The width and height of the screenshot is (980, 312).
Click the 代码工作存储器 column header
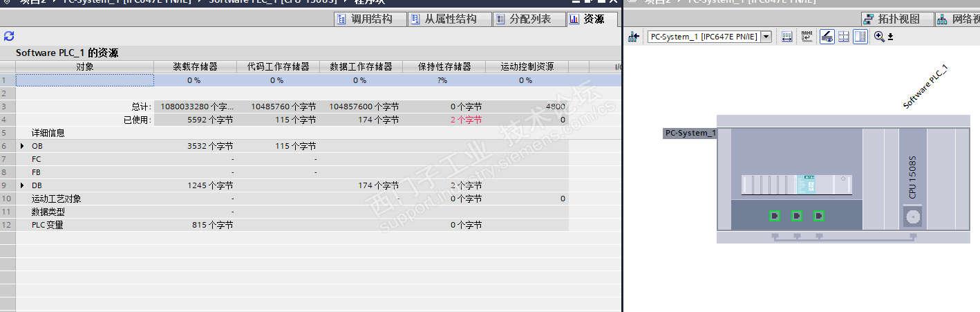278,66
